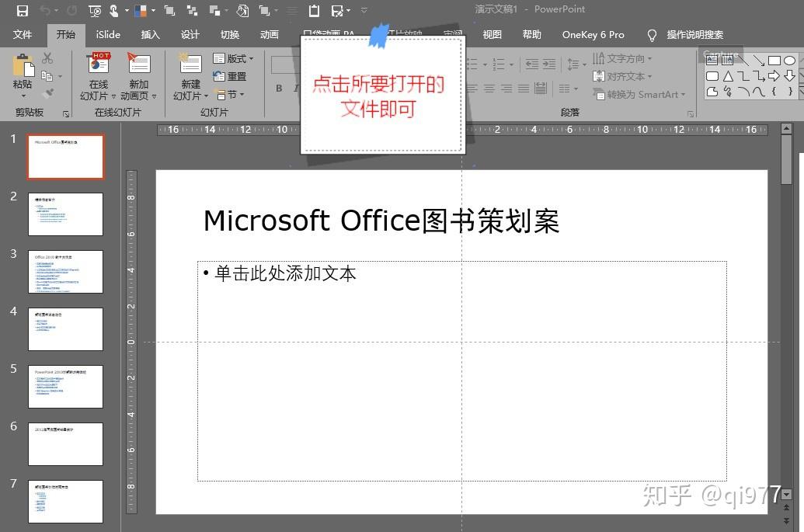Expand the 对齐文本 align text menu
This screenshot has height=532, width=804.
point(622,76)
